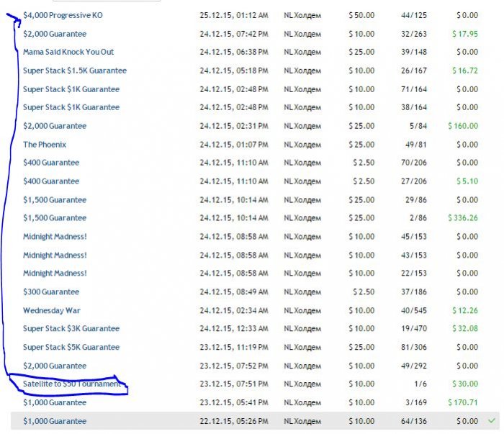This screenshot has height=434, width=504.
Task: Open Midnight Madness! link in the 22/153 row
Action: [x=55, y=273]
